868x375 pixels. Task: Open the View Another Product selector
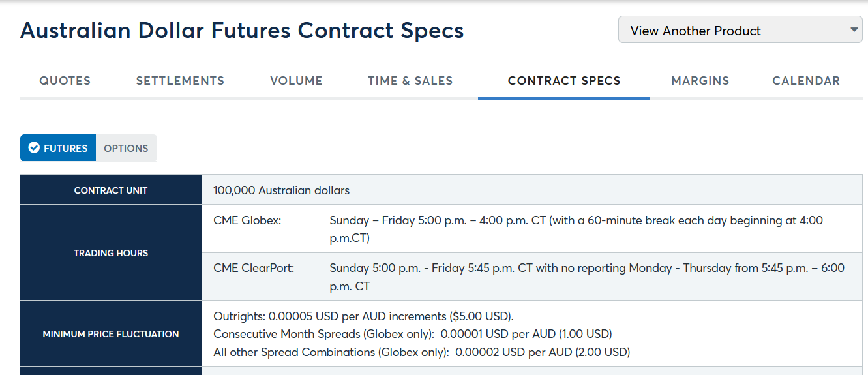740,30
